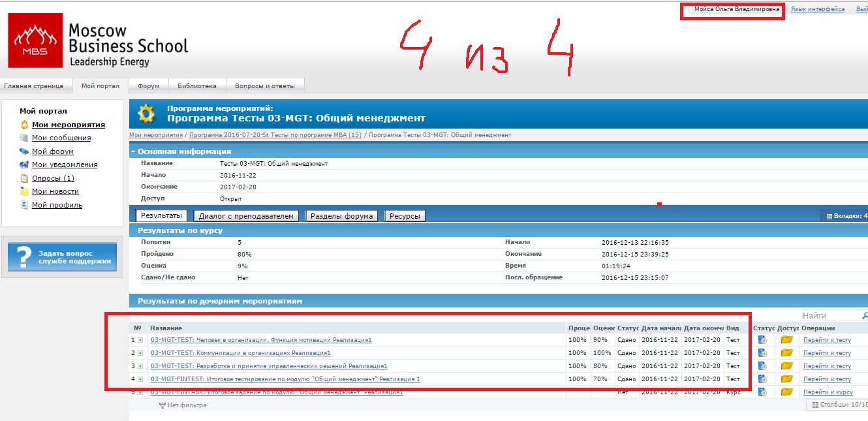Expand row 4 final test plus icon
This screenshot has width=868, height=421.
140,379
